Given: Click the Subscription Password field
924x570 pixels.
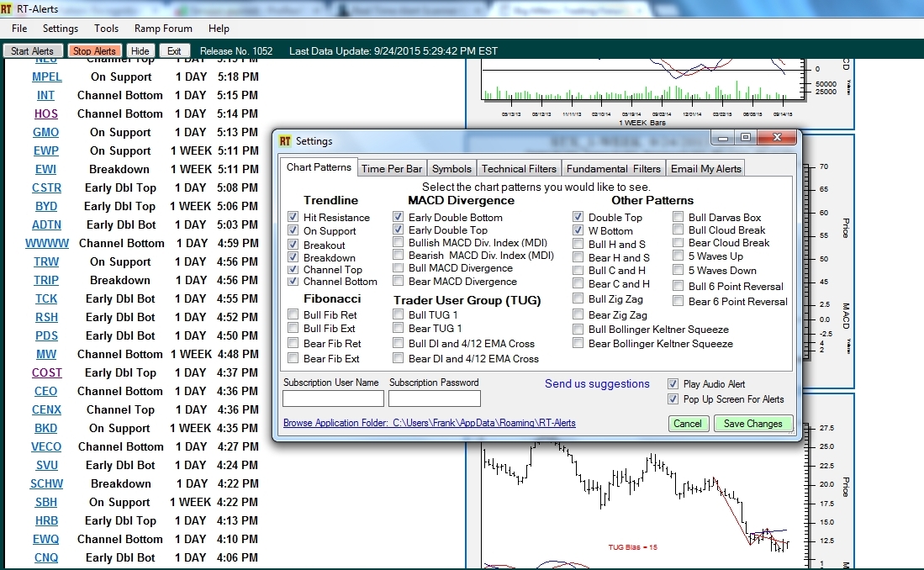Looking at the screenshot, I should tap(435, 399).
